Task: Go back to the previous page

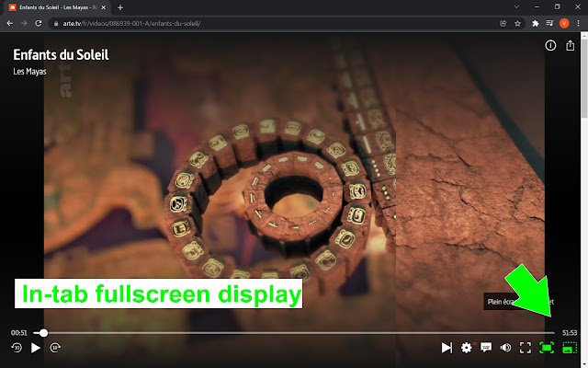Action: click(x=10, y=23)
